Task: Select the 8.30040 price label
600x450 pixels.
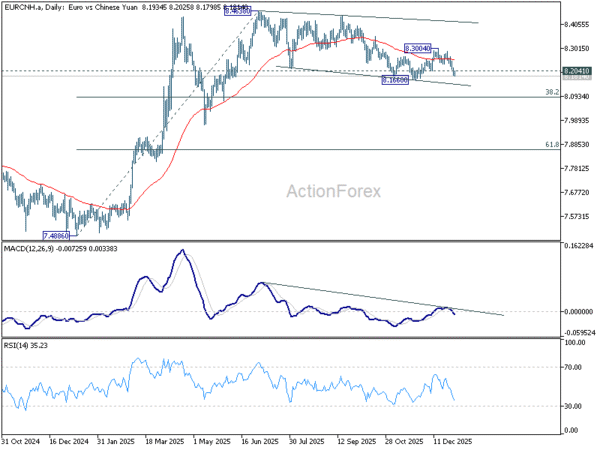Action: coord(417,48)
